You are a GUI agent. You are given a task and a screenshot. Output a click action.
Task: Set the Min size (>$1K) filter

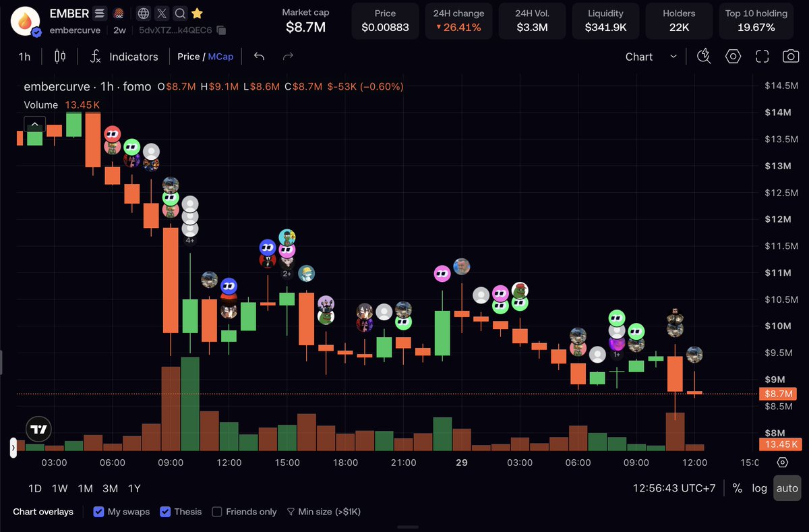point(324,512)
